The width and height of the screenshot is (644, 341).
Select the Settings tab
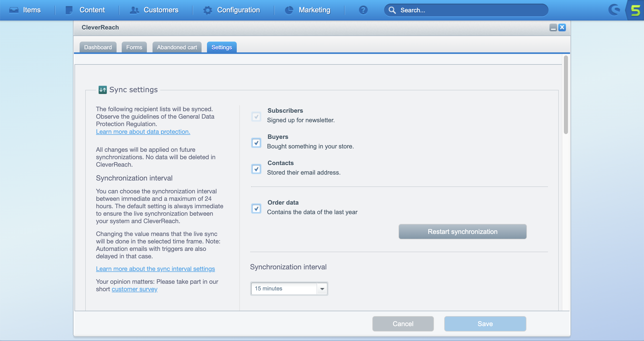coord(222,47)
